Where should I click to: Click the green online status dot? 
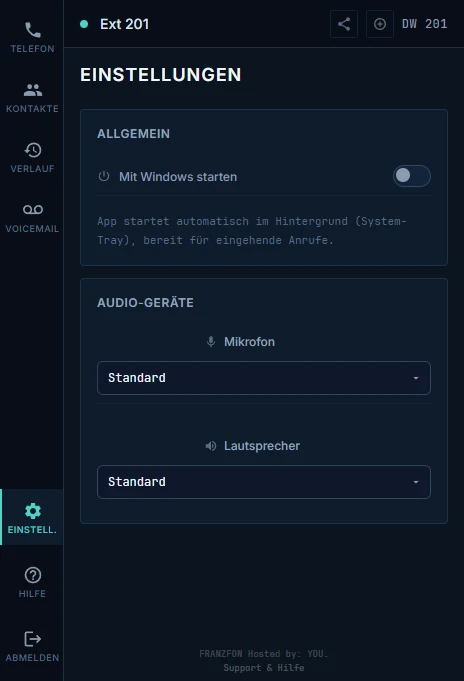click(84, 24)
